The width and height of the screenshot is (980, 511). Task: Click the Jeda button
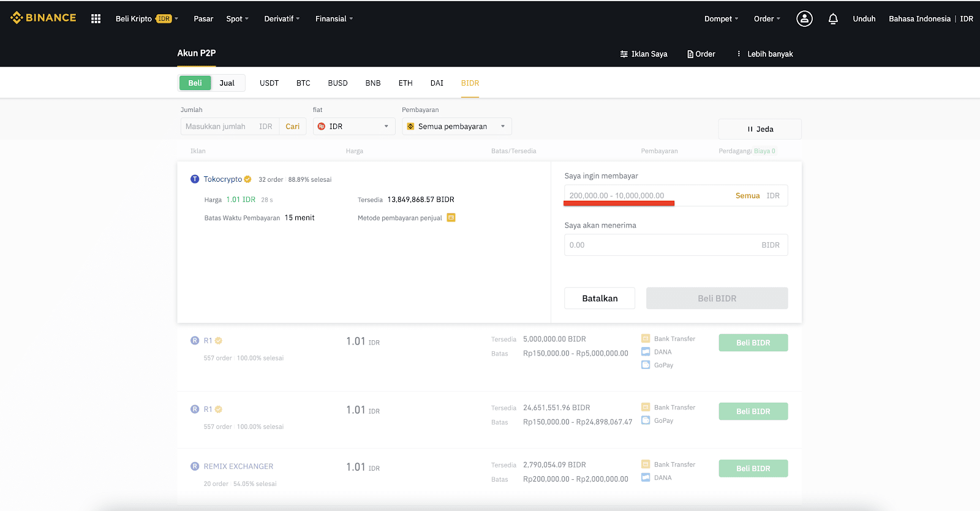[x=759, y=129]
